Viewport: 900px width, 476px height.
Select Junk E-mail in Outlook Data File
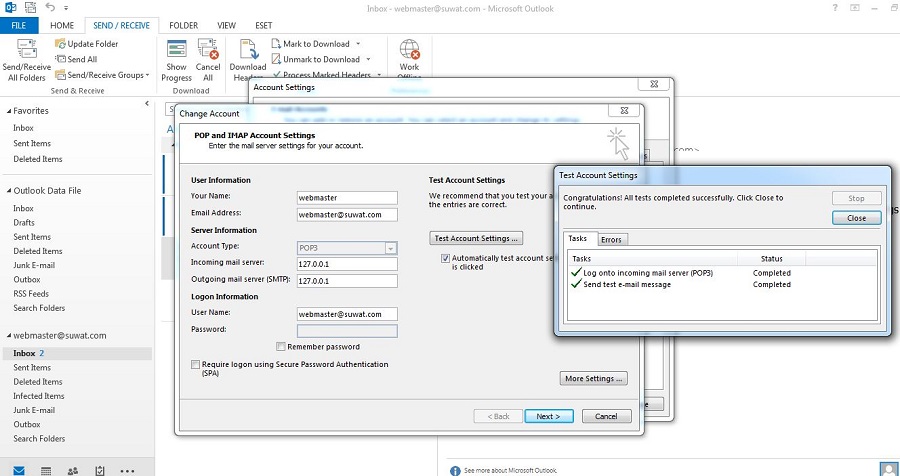click(x=34, y=265)
